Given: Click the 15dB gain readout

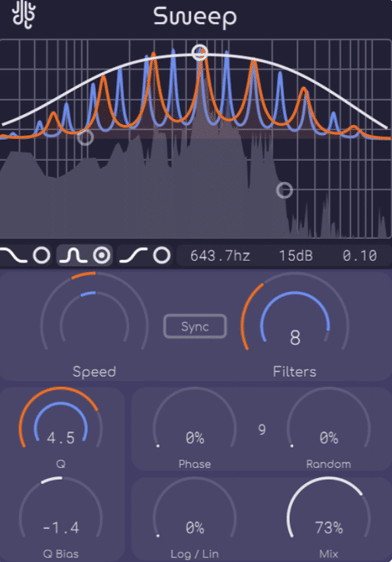Looking at the screenshot, I should (295, 256).
